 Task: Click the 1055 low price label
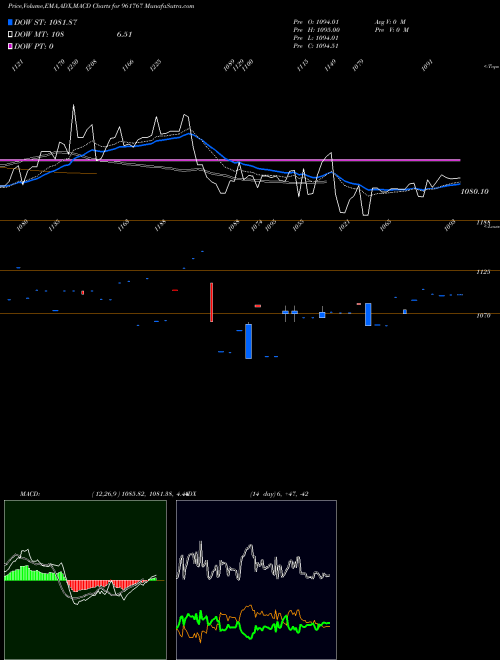(298, 226)
